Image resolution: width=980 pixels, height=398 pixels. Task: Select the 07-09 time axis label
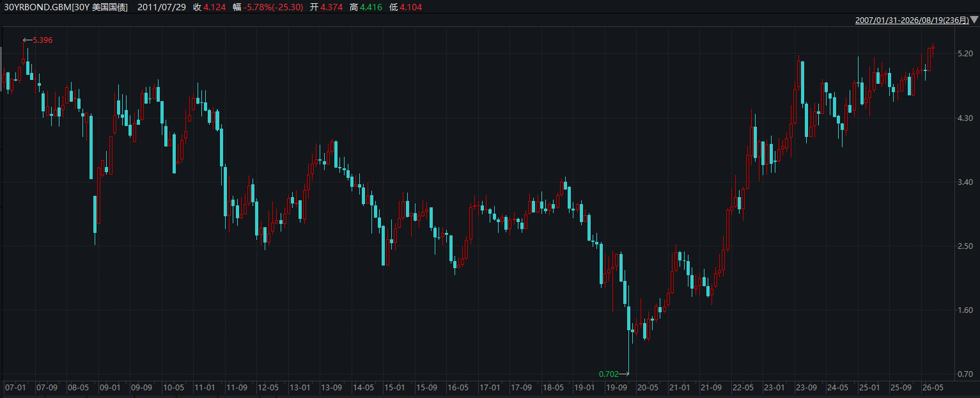pyautogui.click(x=47, y=388)
